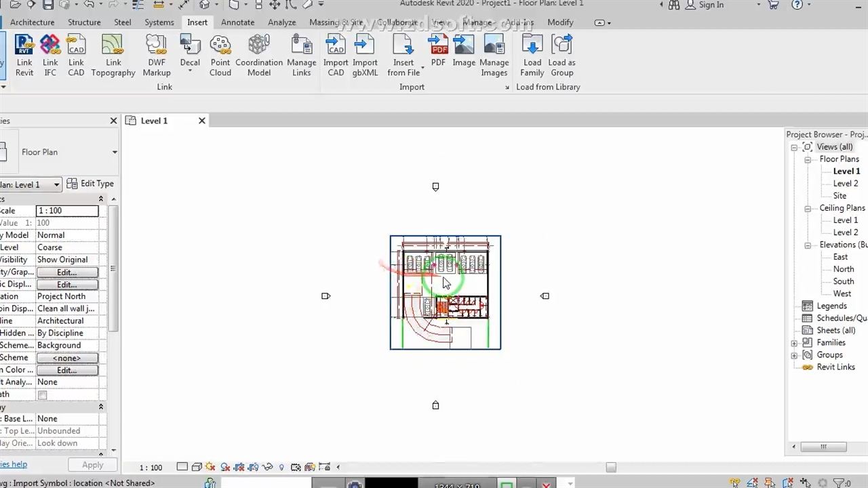868x488 pixels.
Task: Click the Project Browser horizontal scrollbar
Action: point(823,447)
